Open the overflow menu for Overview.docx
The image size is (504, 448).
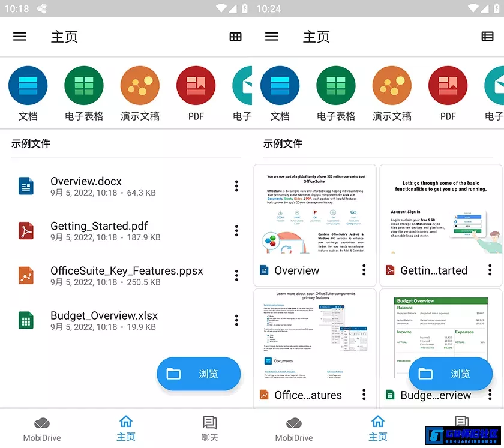[x=236, y=187]
